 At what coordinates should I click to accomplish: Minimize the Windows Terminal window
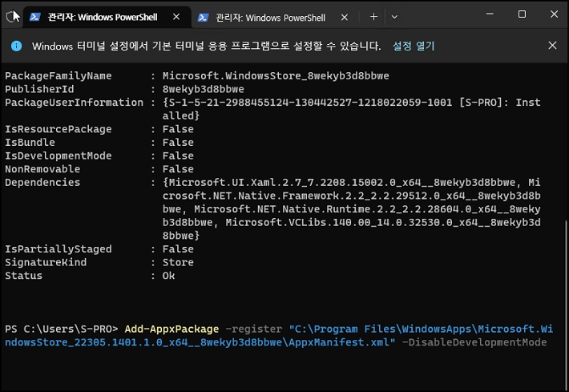point(490,14)
